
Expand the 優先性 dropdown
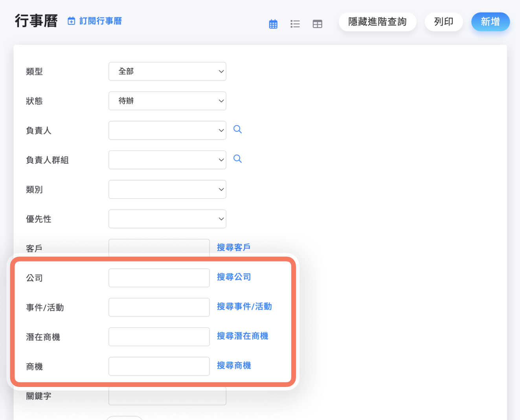coord(167,219)
